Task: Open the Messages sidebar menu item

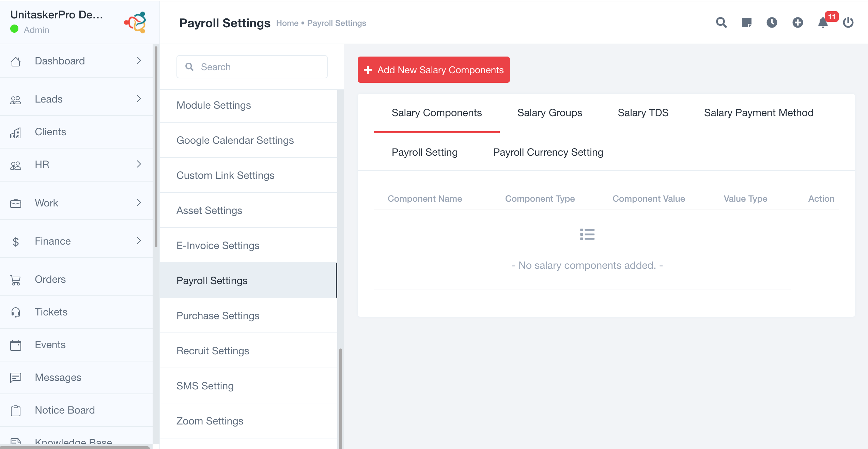Action: coord(76,377)
